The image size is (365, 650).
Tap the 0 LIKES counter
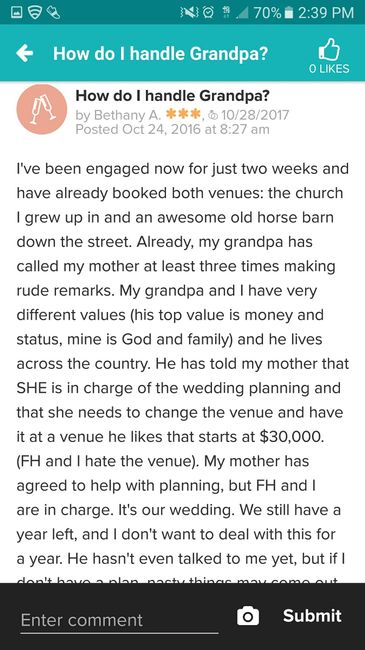point(329,69)
